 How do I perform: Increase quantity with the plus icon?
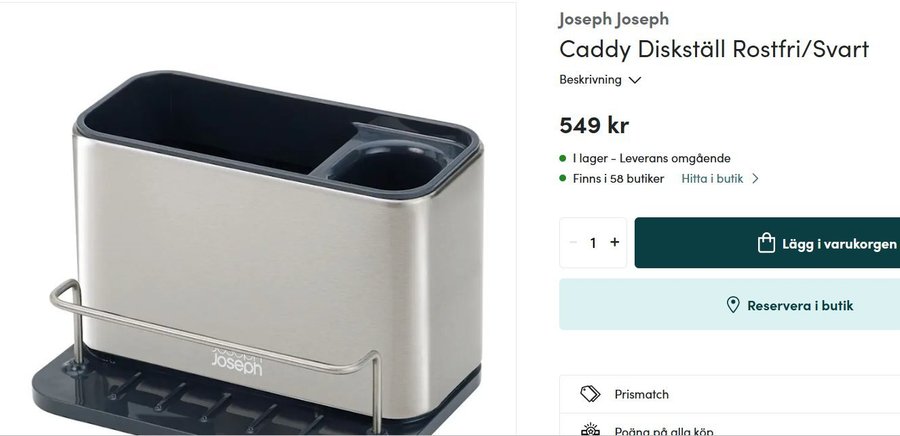click(614, 242)
